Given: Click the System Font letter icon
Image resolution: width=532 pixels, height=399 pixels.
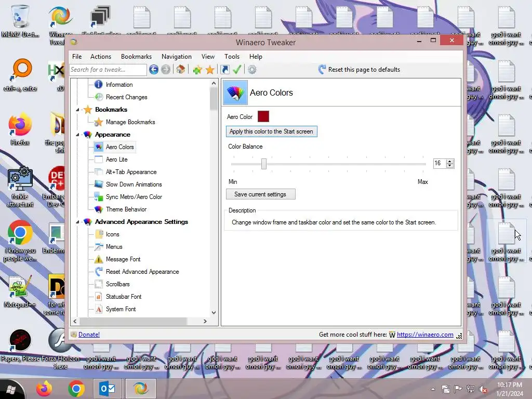Looking at the screenshot, I should coord(98,309).
